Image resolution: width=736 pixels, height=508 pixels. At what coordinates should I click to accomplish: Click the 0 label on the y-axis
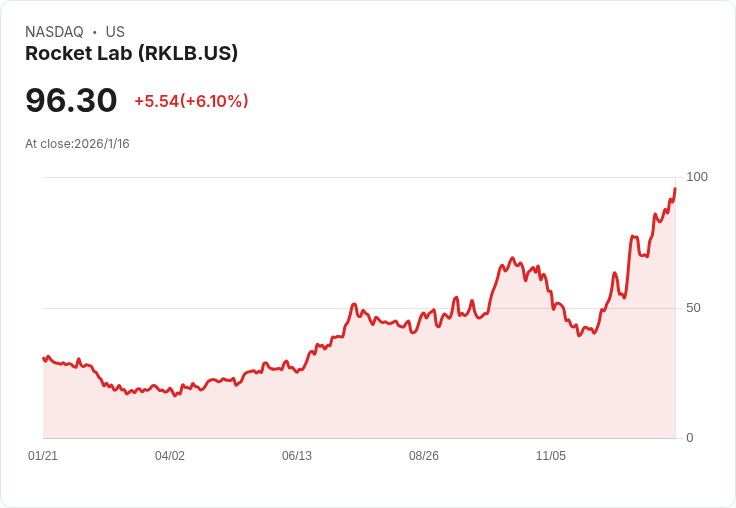point(690,438)
